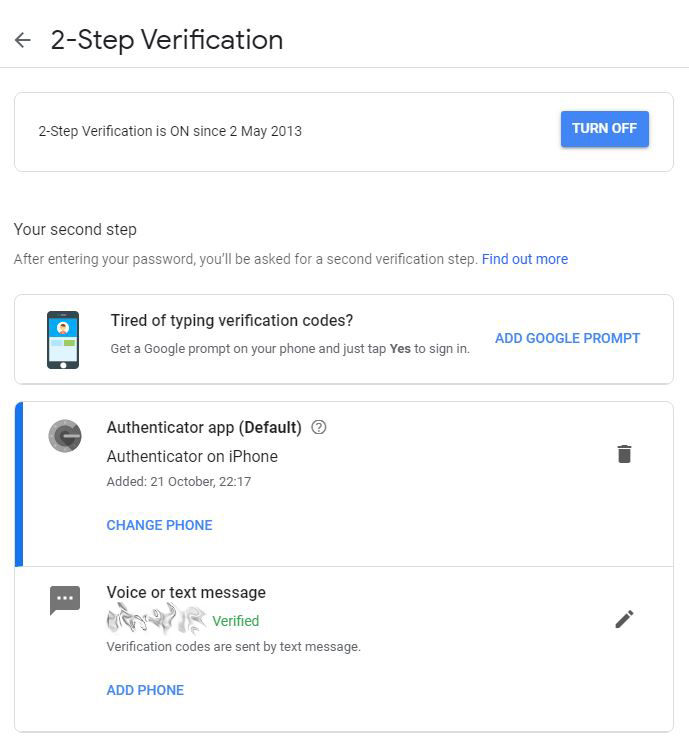689x748 pixels.
Task: Click the Authenticator on iPhone entry
Action: coord(192,457)
